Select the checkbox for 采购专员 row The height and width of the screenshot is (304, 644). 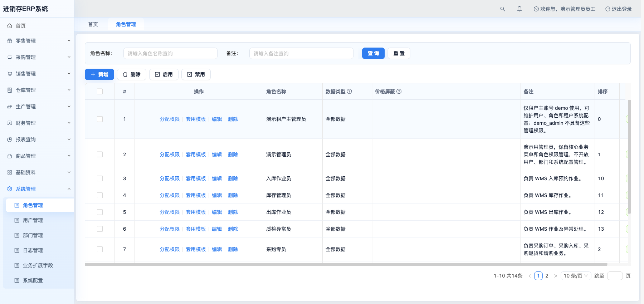100,249
